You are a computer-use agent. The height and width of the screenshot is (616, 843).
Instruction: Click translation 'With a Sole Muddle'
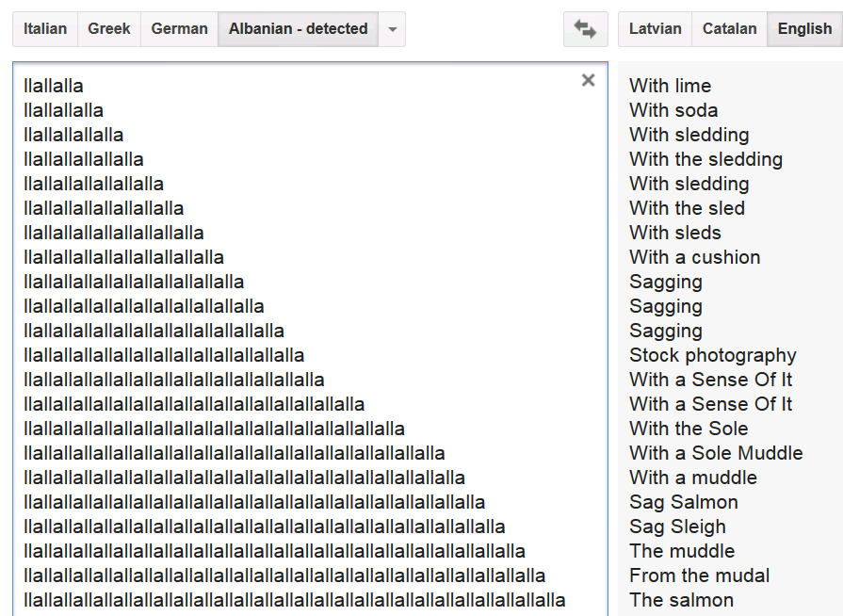coord(716,453)
